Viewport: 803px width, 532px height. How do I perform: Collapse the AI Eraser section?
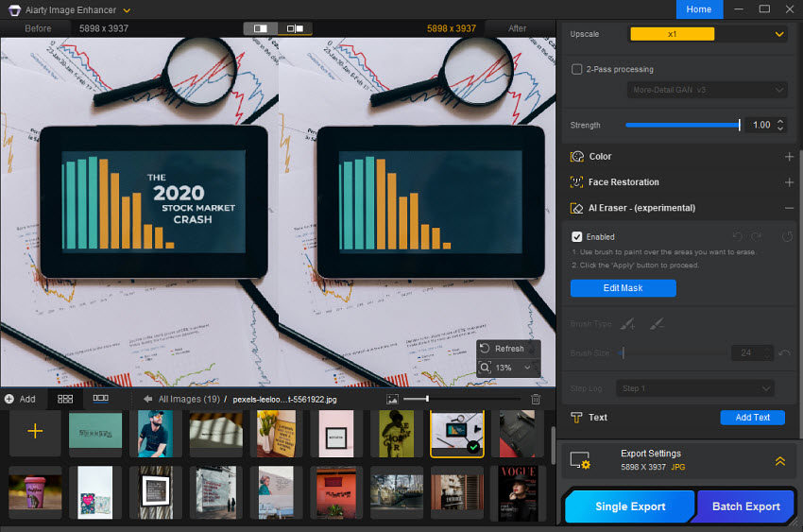[x=789, y=208]
